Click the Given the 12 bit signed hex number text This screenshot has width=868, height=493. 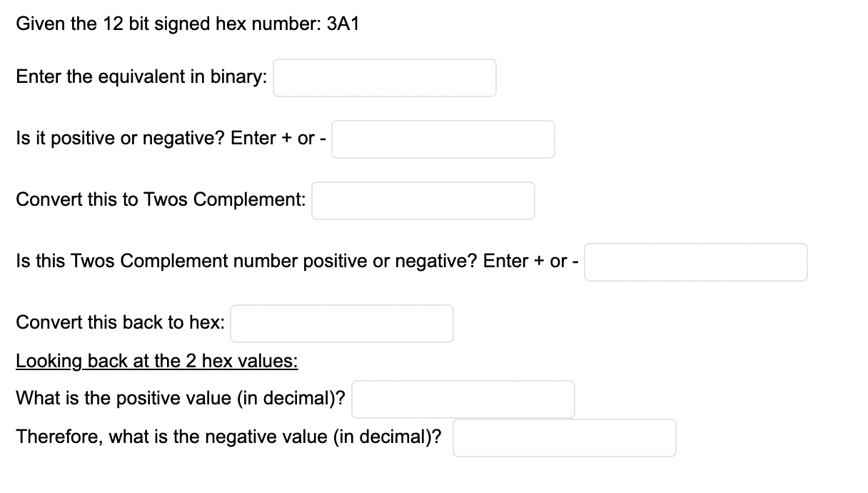168,24
